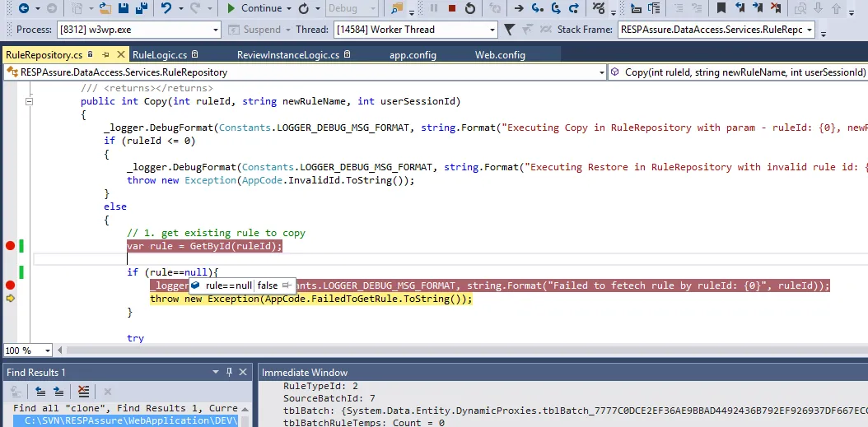Click Continue to resume debugging
This screenshot has width=868, height=427.
[254, 8]
